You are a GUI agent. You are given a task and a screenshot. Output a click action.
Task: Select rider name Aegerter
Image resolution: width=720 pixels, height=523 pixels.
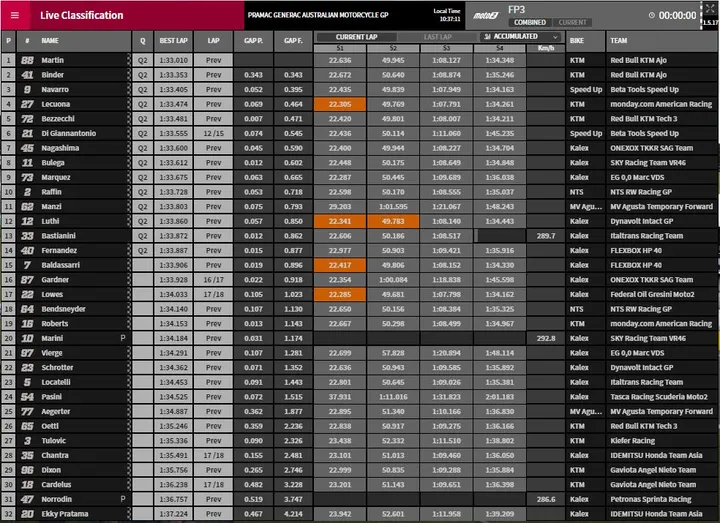pos(56,411)
